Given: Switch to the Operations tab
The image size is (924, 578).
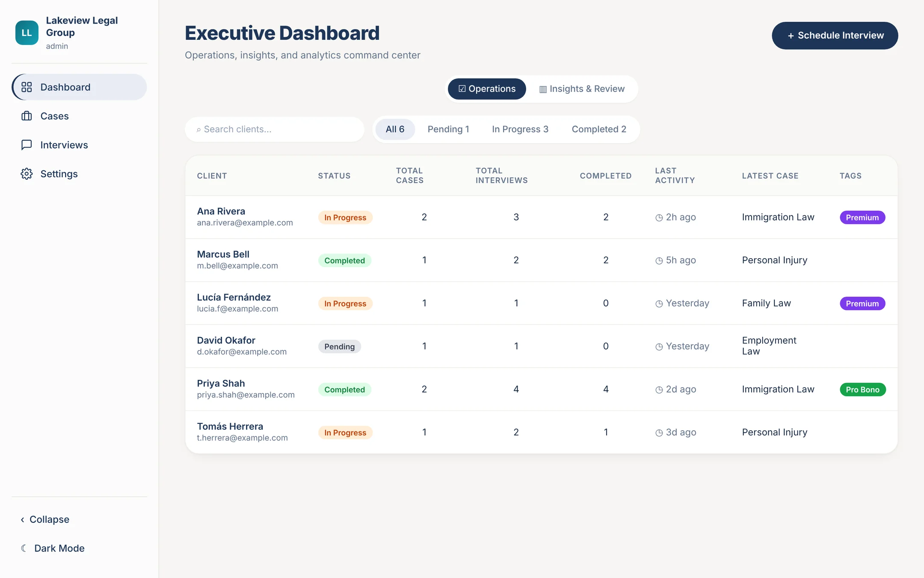Looking at the screenshot, I should 487,89.
